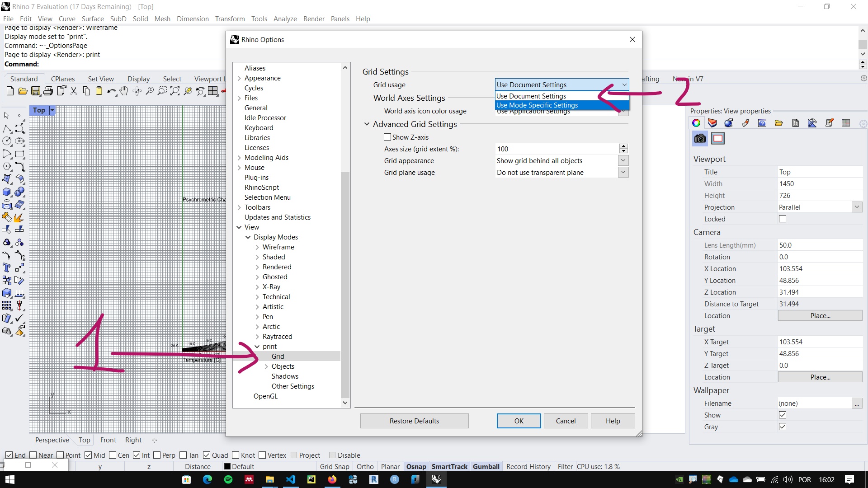868x488 pixels.
Task: Click the Paste clipboard icon
Action: [x=99, y=91]
